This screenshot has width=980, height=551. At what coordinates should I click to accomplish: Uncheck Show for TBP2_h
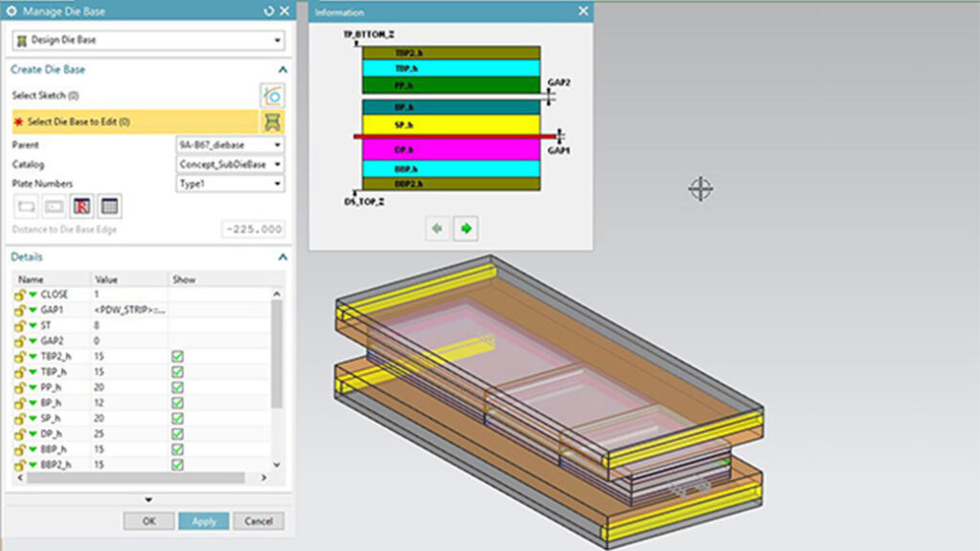tap(179, 355)
